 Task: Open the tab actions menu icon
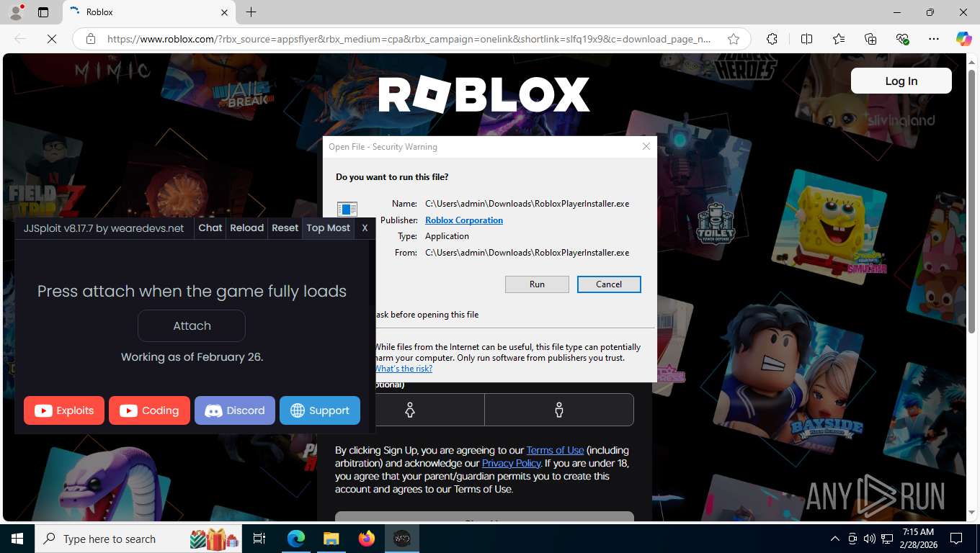43,12
